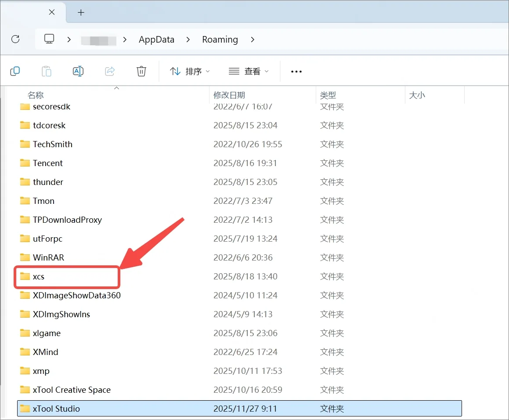Click the copy icon in toolbar
This screenshot has height=420, width=509.
coord(15,71)
